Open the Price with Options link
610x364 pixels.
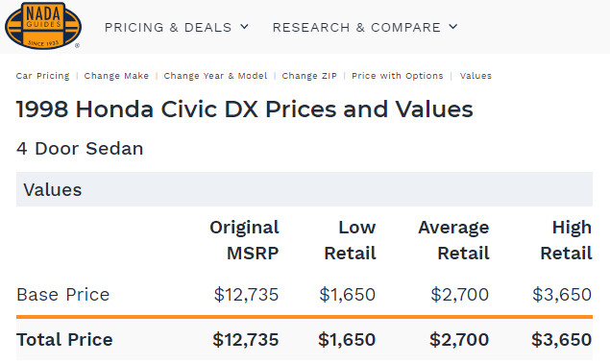tap(398, 76)
